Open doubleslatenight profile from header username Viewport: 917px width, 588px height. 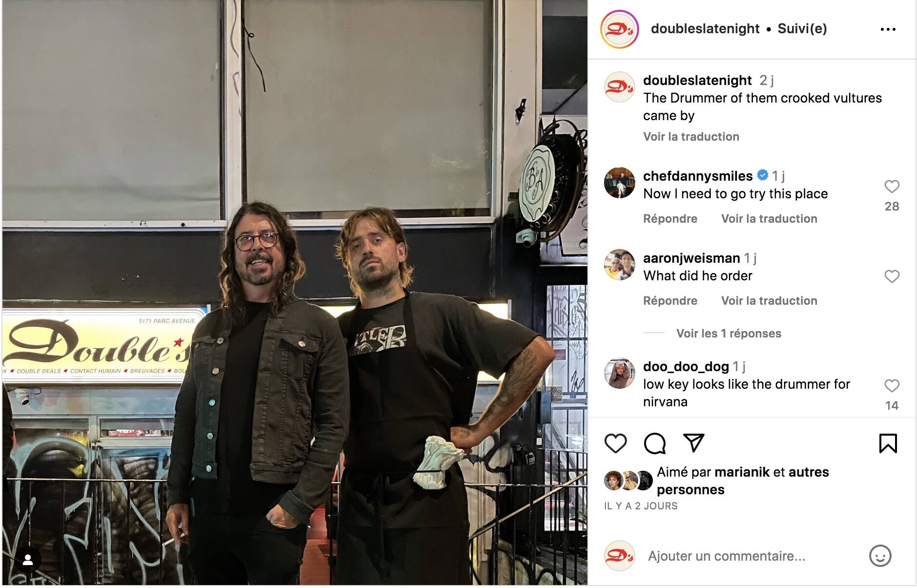pyautogui.click(x=705, y=29)
